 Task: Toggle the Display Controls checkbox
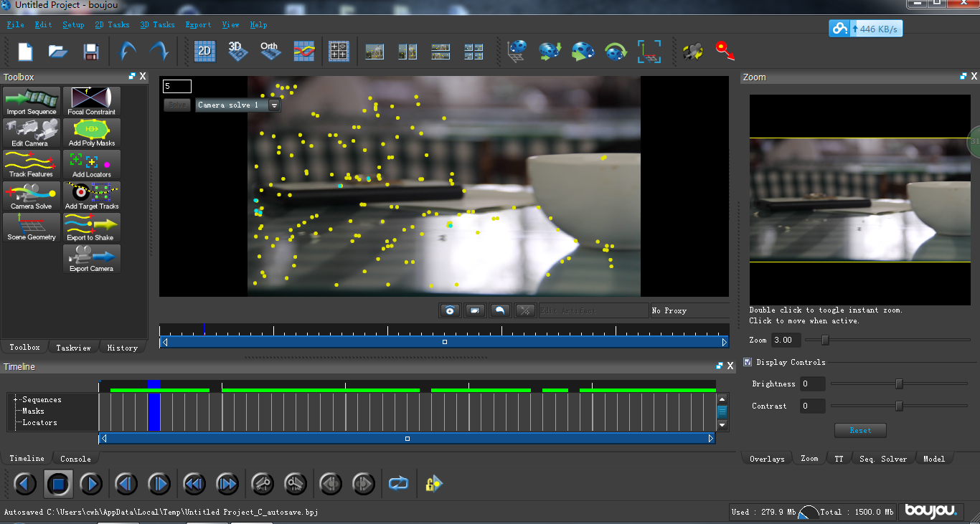pos(748,362)
